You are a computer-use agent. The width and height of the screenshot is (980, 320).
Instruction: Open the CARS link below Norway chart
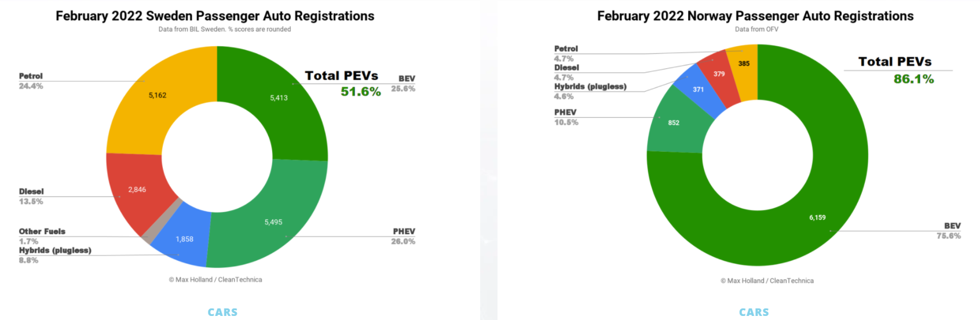click(754, 312)
